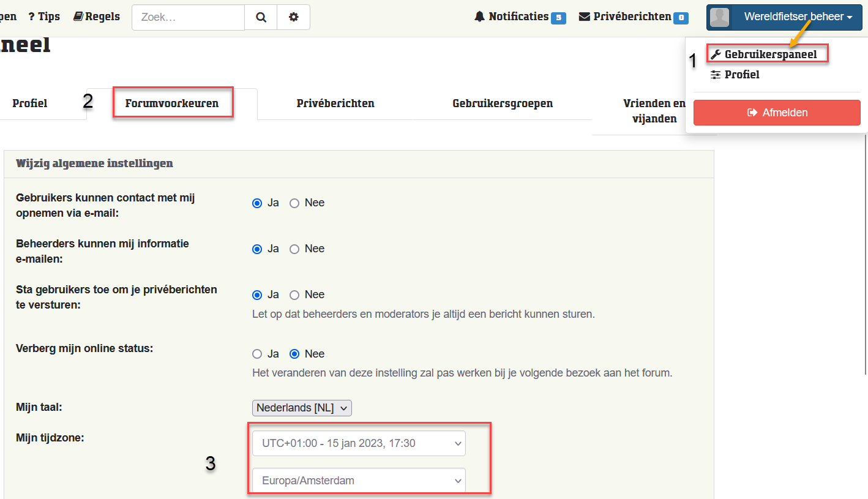The height and width of the screenshot is (499, 868).
Task: Click the search magnifier icon button
Action: [x=261, y=17]
